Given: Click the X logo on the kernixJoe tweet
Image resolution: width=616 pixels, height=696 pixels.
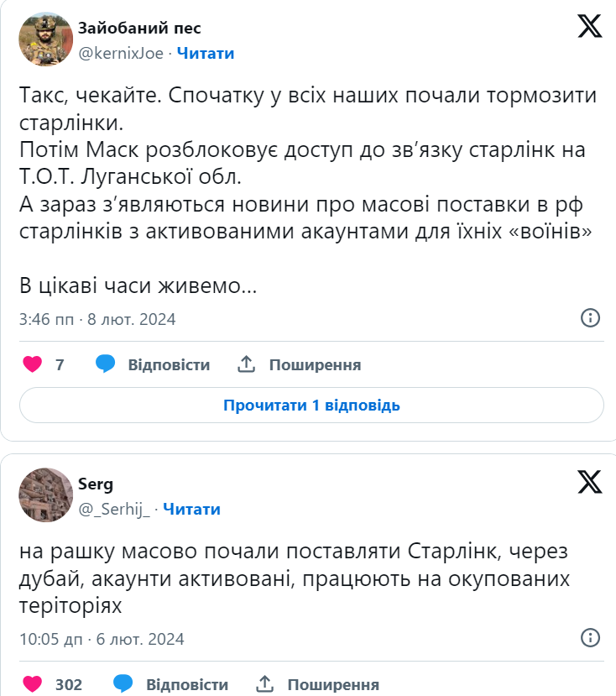Looking at the screenshot, I should pyautogui.click(x=590, y=27).
